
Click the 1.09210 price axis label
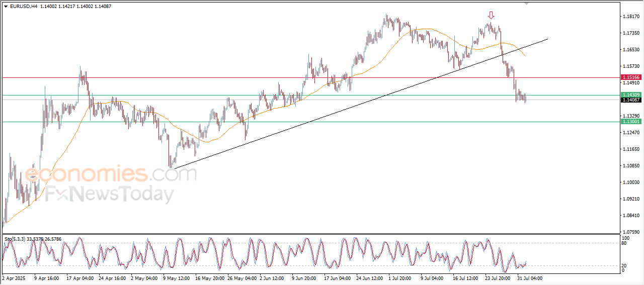coord(631,199)
